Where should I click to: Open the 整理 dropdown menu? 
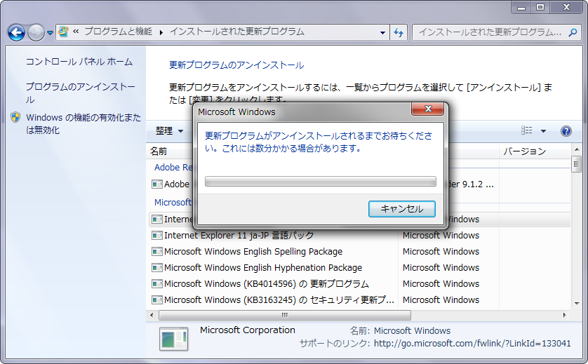tap(169, 131)
